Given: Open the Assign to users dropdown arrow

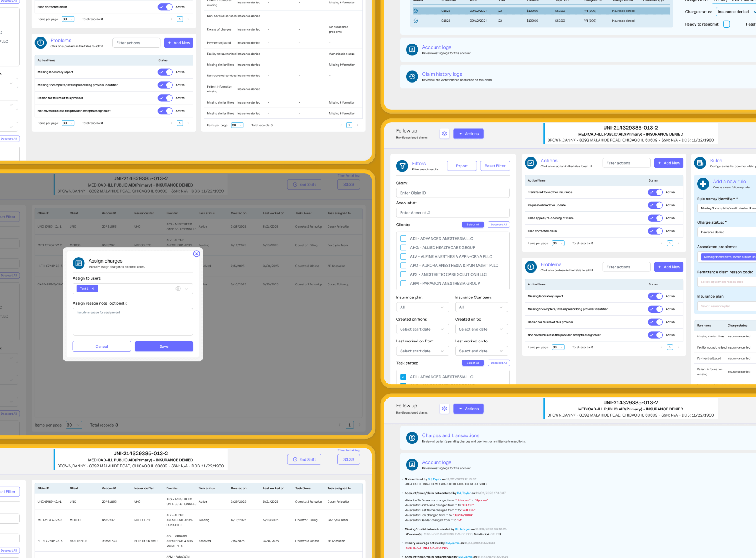Looking at the screenshot, I should [186, 289].
